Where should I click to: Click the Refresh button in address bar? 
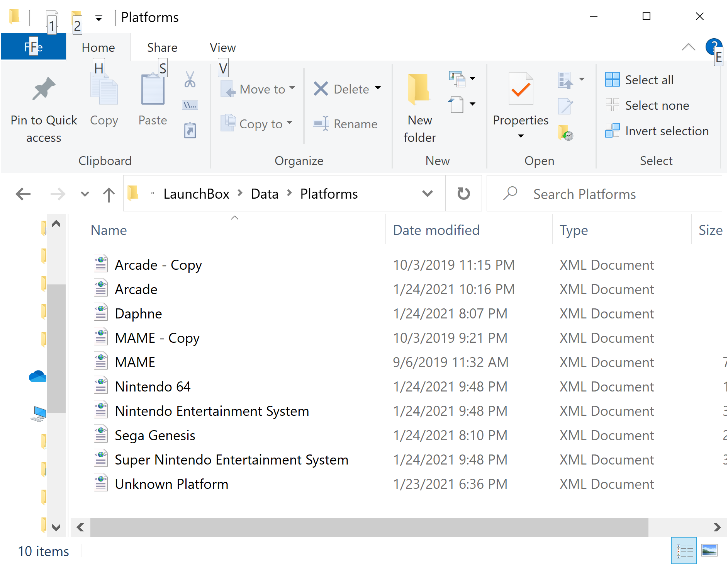[x=463, y=193]
